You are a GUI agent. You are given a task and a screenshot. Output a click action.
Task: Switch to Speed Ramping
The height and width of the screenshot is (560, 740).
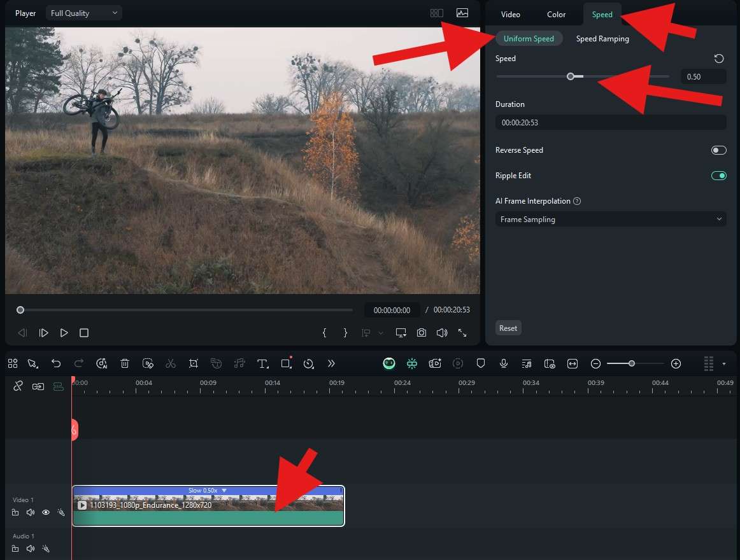[x=602, y=39]
